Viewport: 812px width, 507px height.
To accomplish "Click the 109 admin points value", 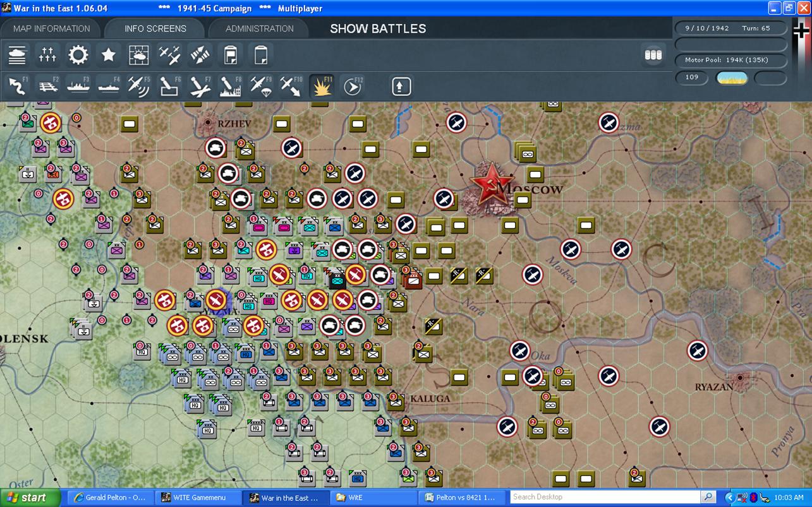I will (x=692, y=77).
